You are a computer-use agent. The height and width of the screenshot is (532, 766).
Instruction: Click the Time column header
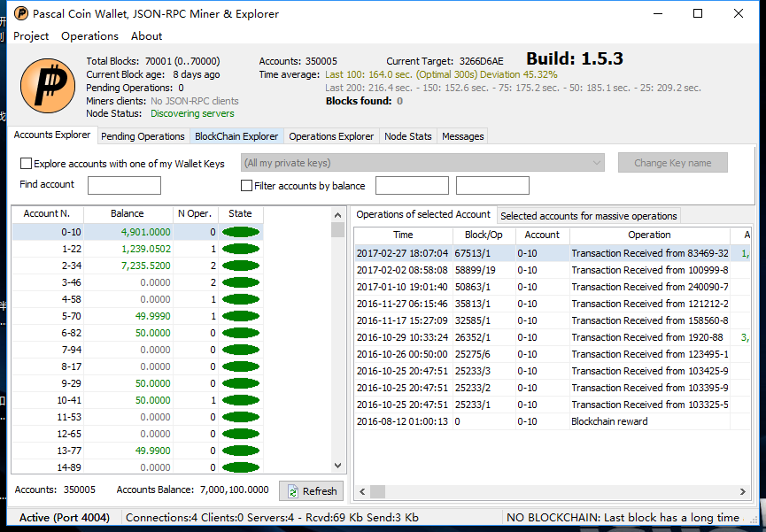(403, 235)
